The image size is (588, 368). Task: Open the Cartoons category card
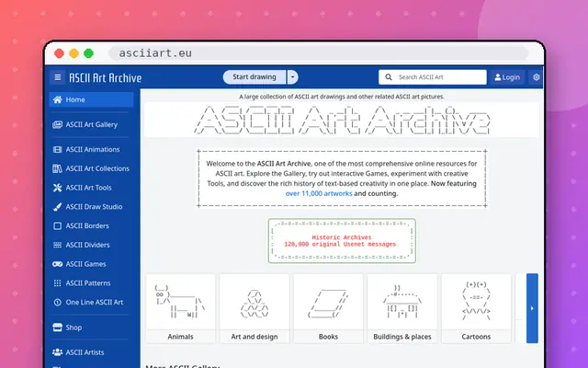point(476,308)
